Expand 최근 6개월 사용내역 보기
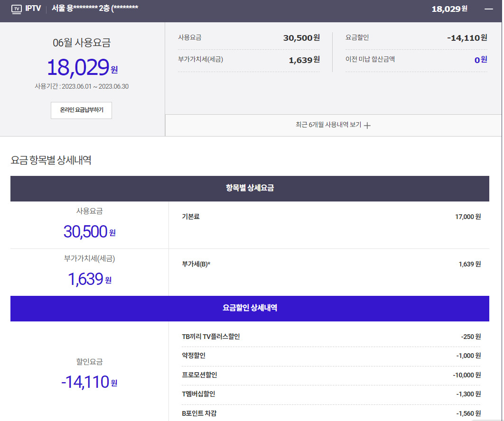 pyautogui.click(x=328, y=125)
